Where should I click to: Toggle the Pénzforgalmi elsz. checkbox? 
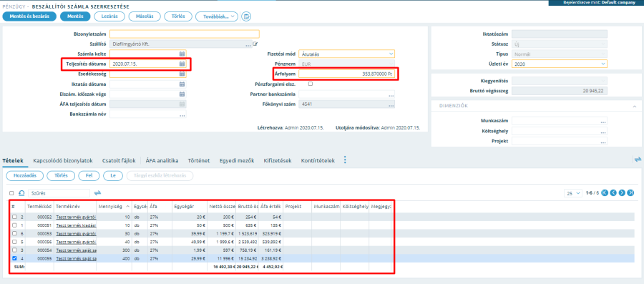[x=311, y=84]
